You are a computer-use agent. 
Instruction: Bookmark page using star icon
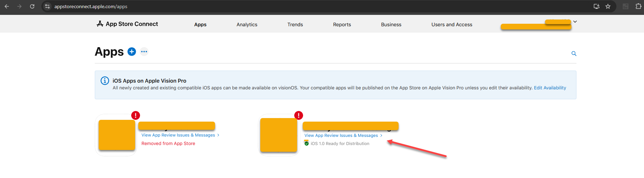point(608,6)
